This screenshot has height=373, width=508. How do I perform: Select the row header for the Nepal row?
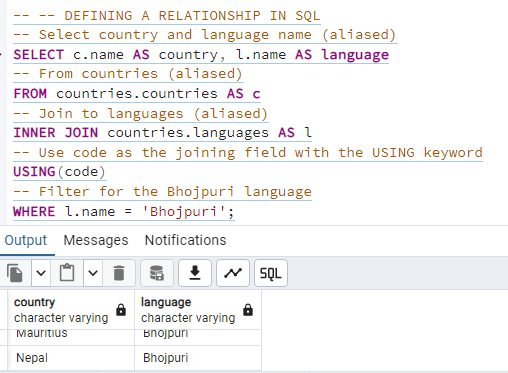(4, 358)
